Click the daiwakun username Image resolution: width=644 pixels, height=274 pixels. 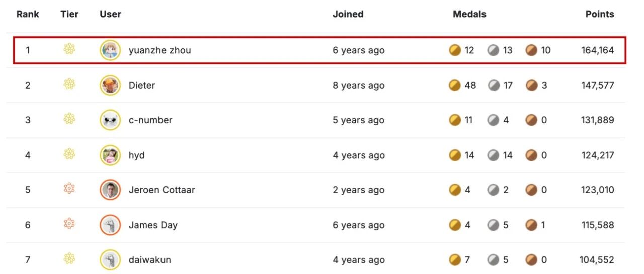pos(149,260)
